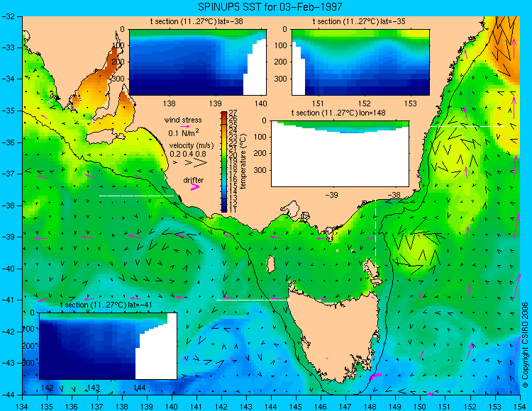The image size is (532, 411).
Task: Click latitude label -40 on left axis
Action: (x=8, y=269)
